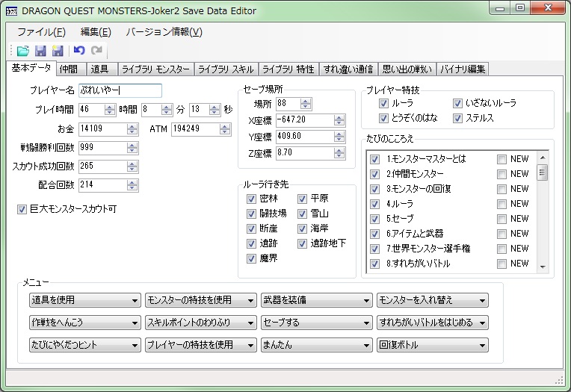Toggle the 雪山 destination checkbox
The width and height of the screenshot is (571, 392).
[302, 214]
